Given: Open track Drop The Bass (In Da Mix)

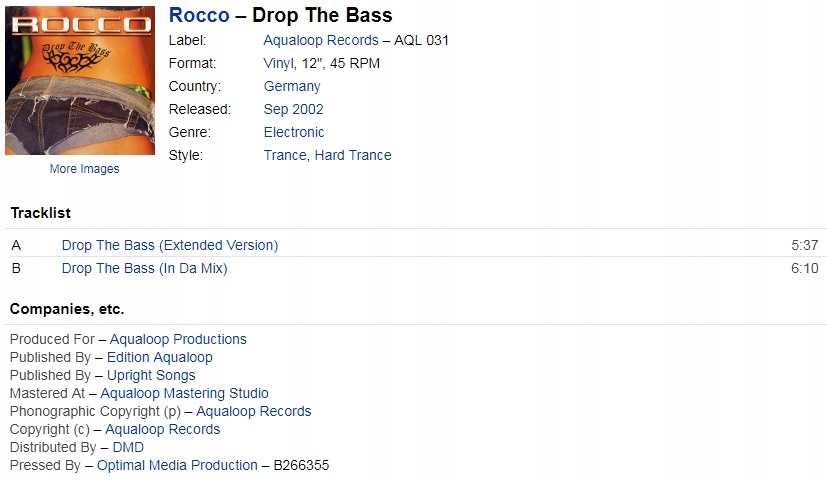Looking at the screenshot, I should (x=145, y=268).
